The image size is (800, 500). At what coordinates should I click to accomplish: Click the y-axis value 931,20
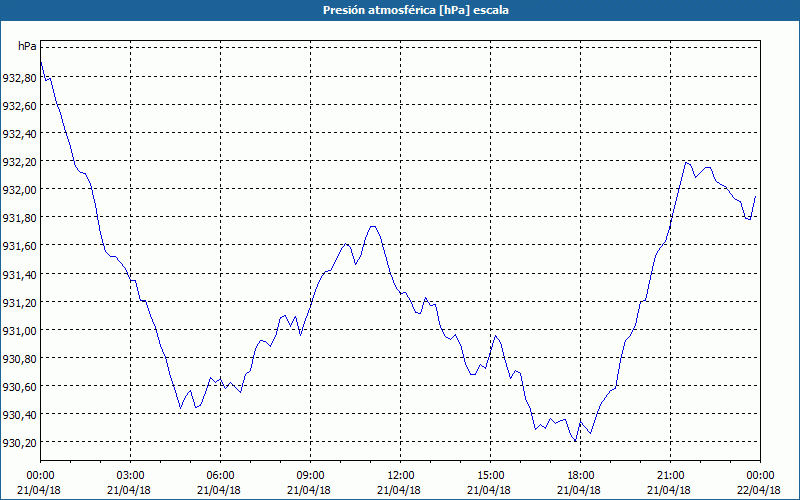(x=19, y=303)
